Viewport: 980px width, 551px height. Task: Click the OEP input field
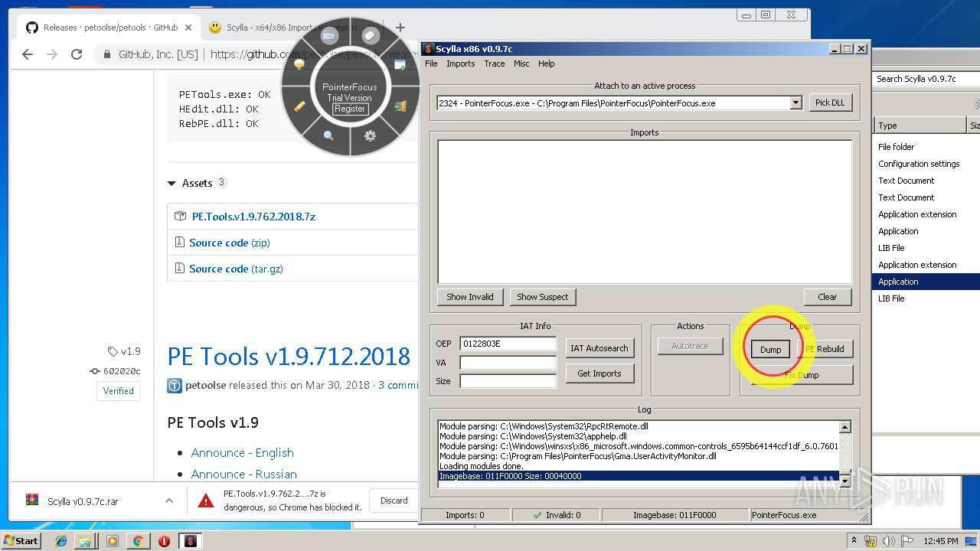[508, 344]
